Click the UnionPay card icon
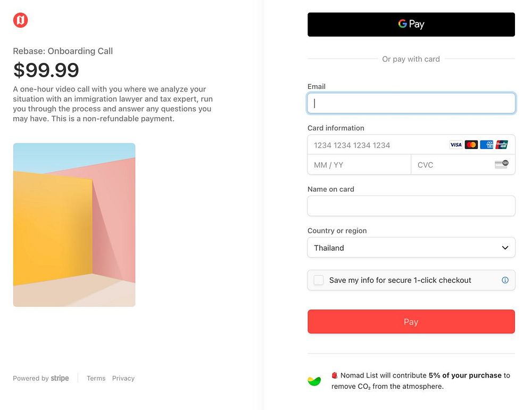This screenshot has width=532, height=410. point(502,145)
